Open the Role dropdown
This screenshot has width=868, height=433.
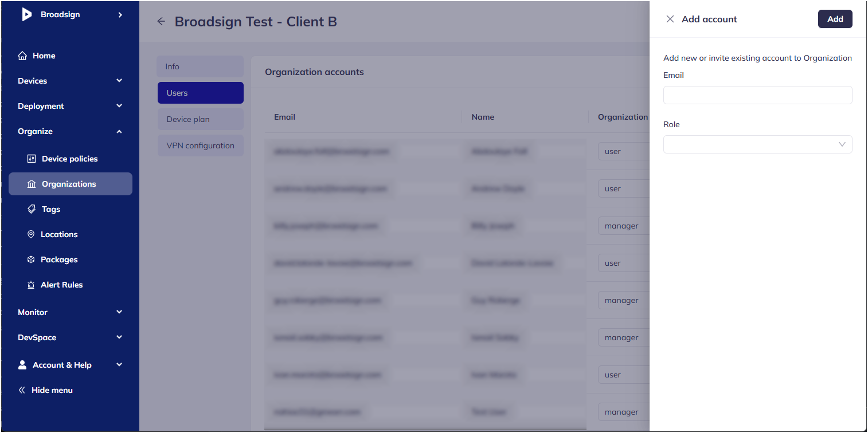point(757,144)
